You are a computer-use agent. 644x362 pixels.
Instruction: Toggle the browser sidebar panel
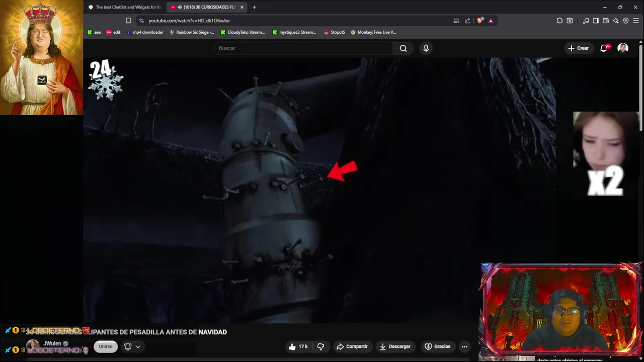click(x=596, y=21)
